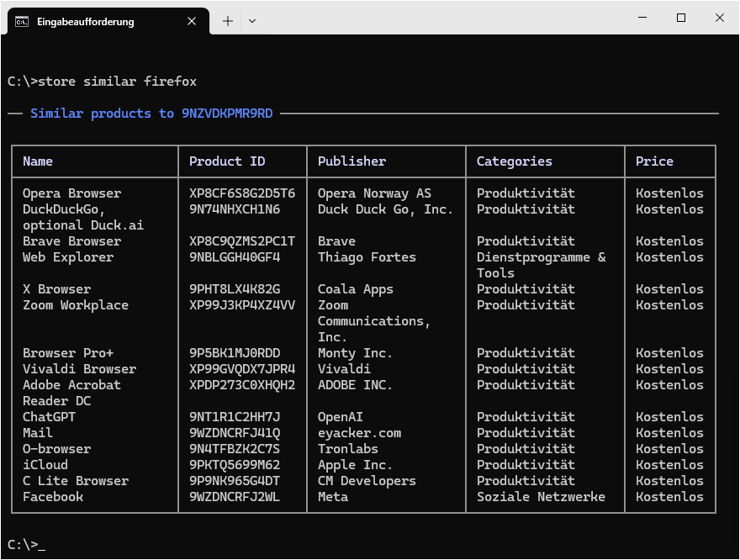Click the Mail name

(38, 434)
